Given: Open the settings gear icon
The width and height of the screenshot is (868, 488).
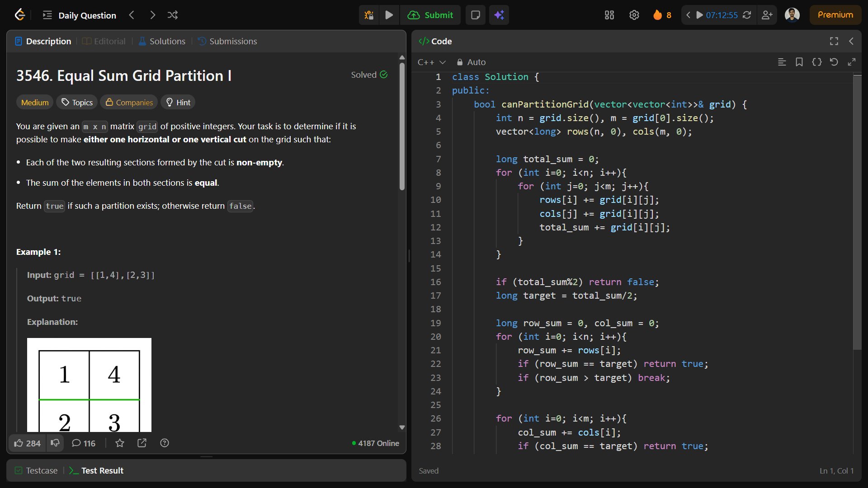Looking at the screenshot, I should pyautogui.click(x=634, y=15).
